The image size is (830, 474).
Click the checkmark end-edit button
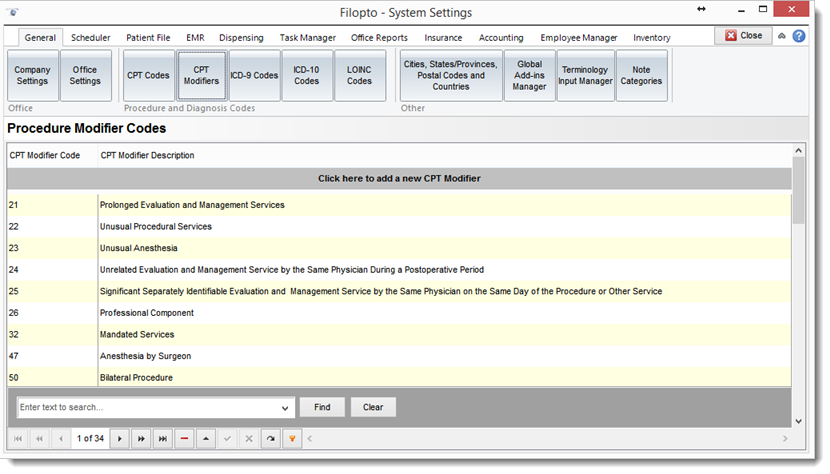pos(227,439)
